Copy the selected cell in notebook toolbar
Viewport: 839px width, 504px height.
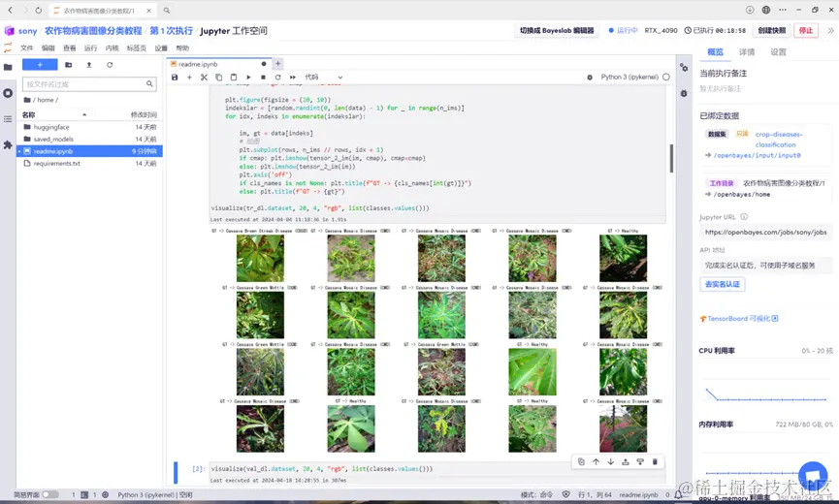tap(219, 77)
